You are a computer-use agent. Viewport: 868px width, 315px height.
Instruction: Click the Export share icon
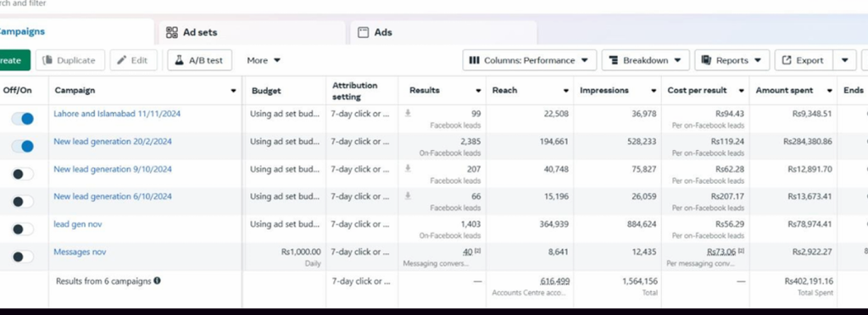click(x=787, y=60)
